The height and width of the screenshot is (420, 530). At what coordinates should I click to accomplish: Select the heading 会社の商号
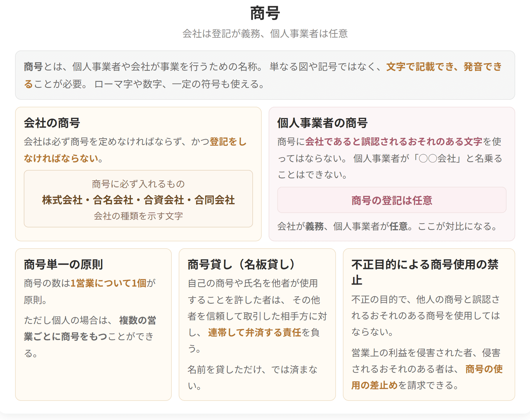52,123
